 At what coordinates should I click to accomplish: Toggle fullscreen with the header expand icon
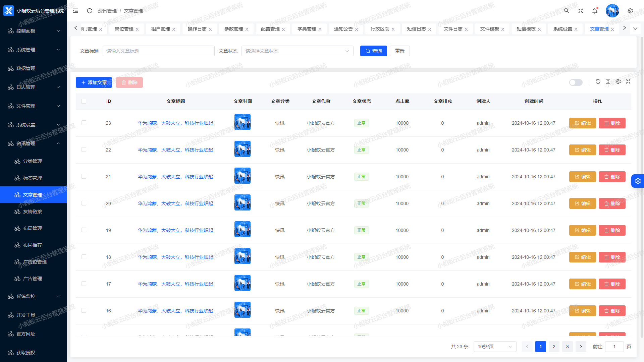581,11
